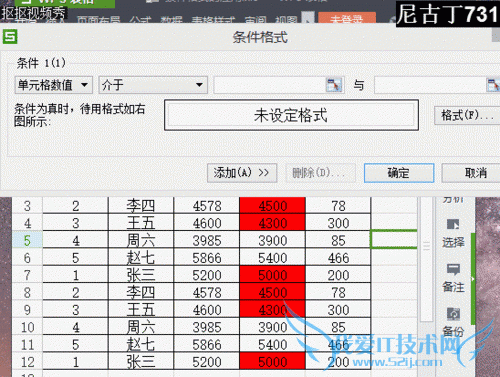The image size is (500, 377).
Task: Click cell 3985 in row 5
Action: [x=207, y=240]
